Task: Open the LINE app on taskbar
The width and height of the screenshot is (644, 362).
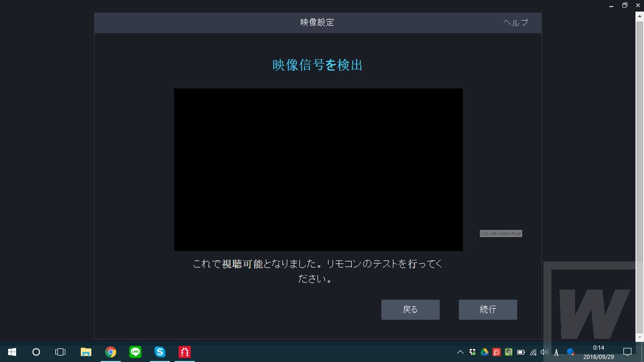Action: pyautogui.click(x=135, y=352)
